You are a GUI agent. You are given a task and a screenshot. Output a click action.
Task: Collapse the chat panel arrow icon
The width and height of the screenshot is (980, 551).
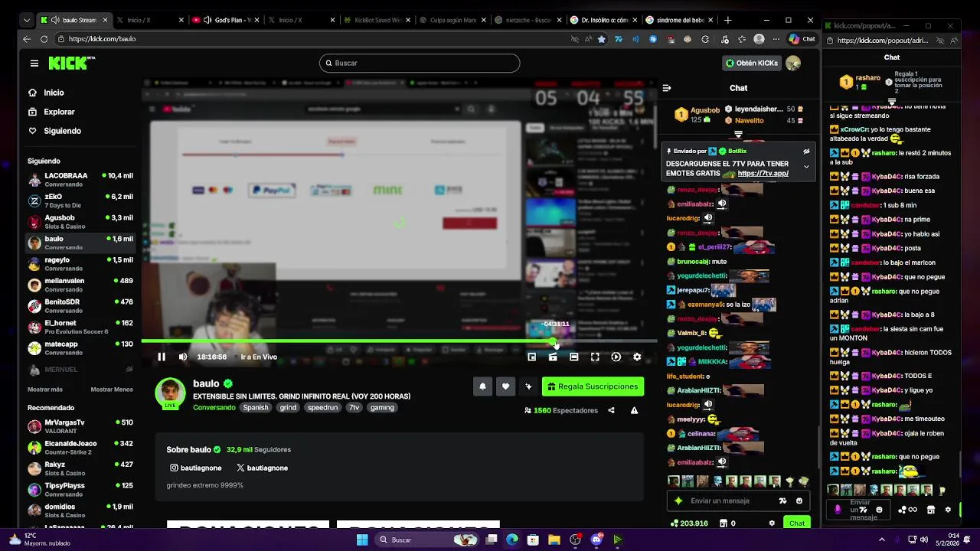click(x=666, y=88)
